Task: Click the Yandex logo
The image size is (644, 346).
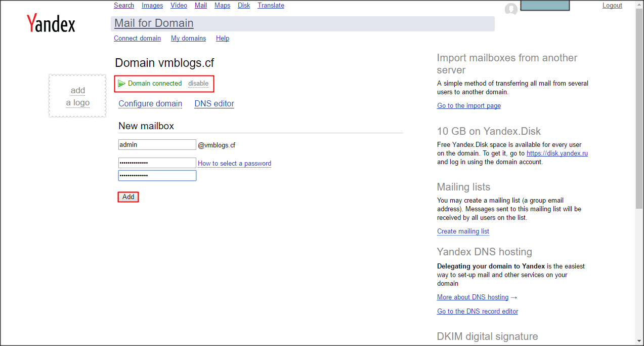Action: [51, 24]
